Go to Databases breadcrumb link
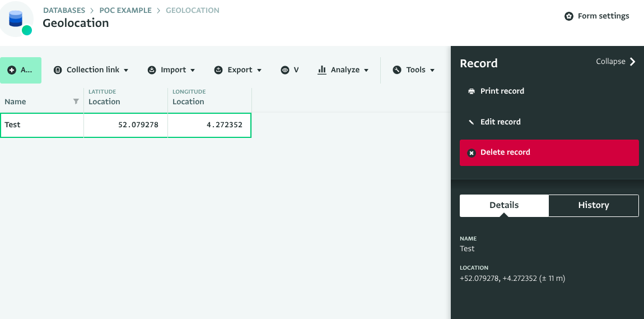This screenshot has height=319, width=644. click(64, 11)
